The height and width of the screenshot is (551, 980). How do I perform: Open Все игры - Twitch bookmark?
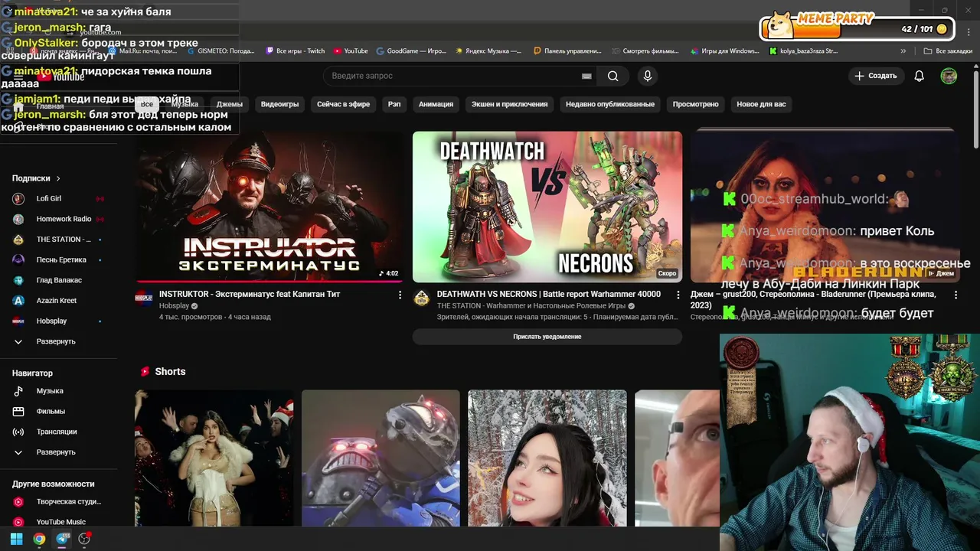[x=296, y=51]
